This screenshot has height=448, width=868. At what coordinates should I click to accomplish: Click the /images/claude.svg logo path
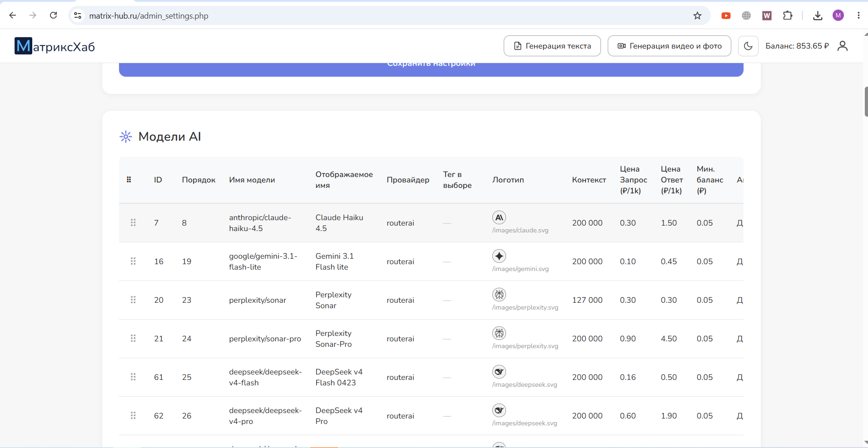tap(520, 230)
